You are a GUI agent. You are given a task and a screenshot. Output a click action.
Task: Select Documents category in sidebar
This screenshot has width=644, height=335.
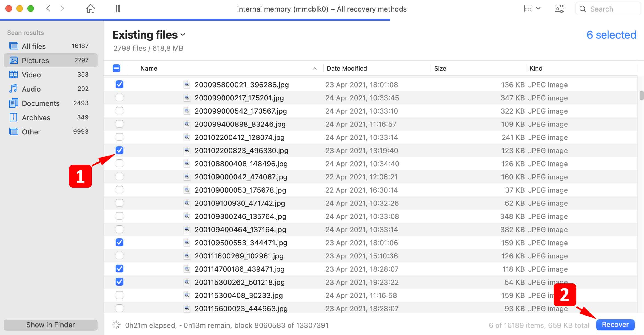[51, 103]
